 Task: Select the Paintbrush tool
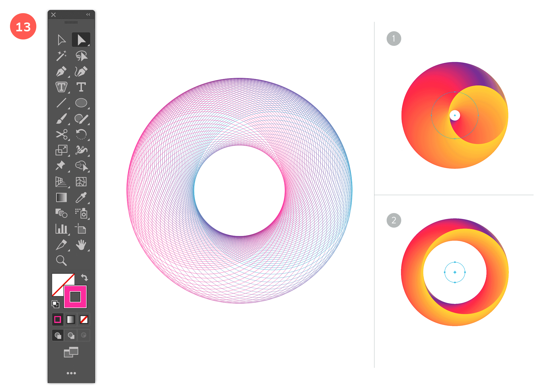click(x=61, y=119)
